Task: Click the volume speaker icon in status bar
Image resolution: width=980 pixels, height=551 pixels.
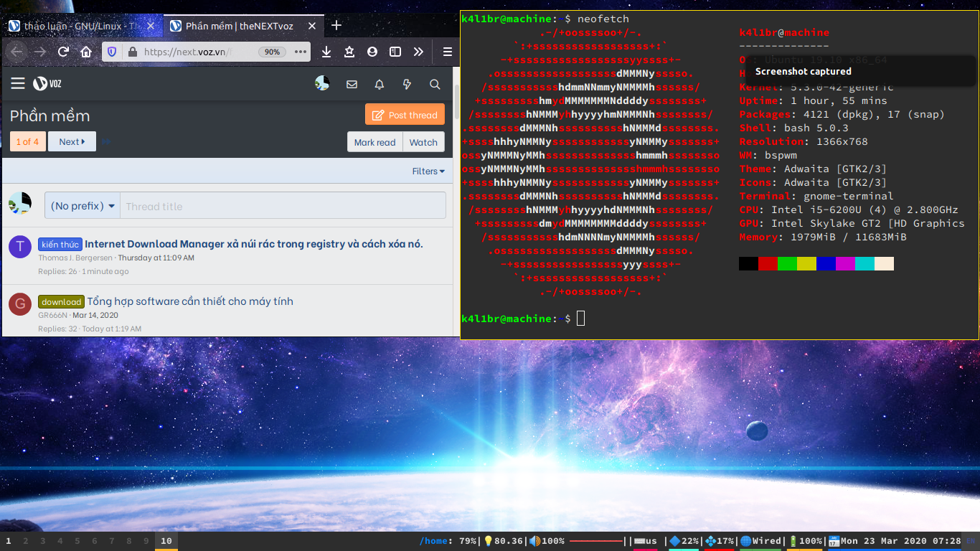Action: click(x=534, y=541)
